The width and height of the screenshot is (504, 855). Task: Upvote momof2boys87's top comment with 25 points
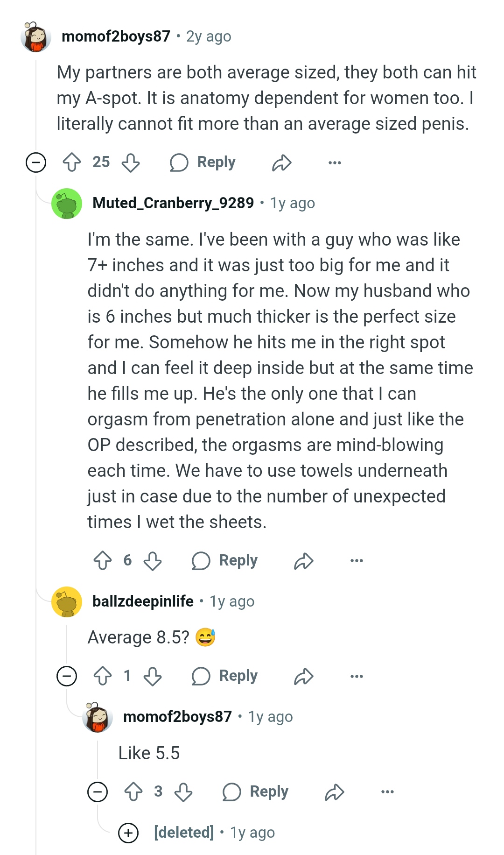tap(72, 163)
